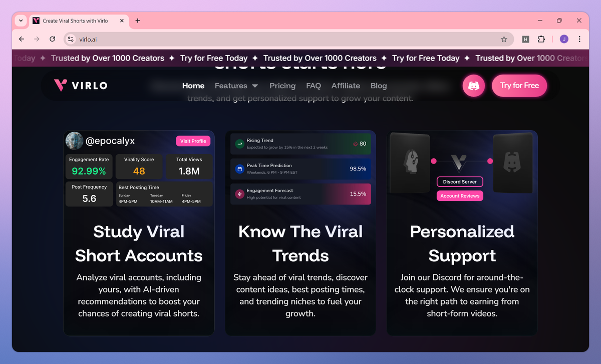The width and height of the screenshot is (601, 364).
Task: Click the Rising Trend score 80
Action: 363,144
